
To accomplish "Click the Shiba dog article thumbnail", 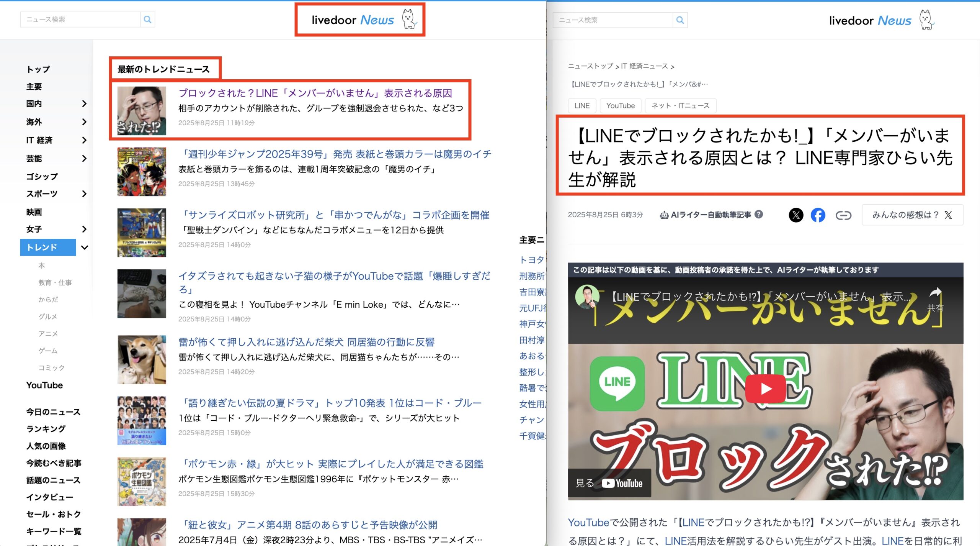I will tap(142, 360).
